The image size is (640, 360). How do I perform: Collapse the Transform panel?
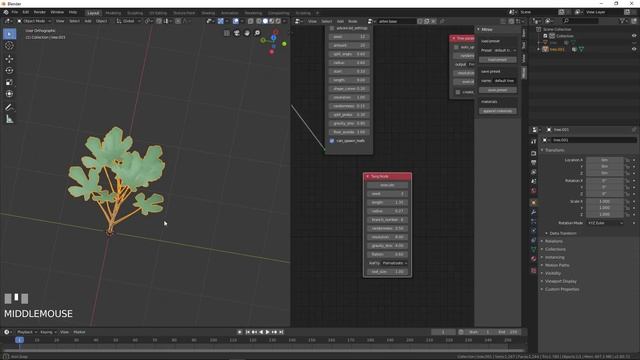554,150
